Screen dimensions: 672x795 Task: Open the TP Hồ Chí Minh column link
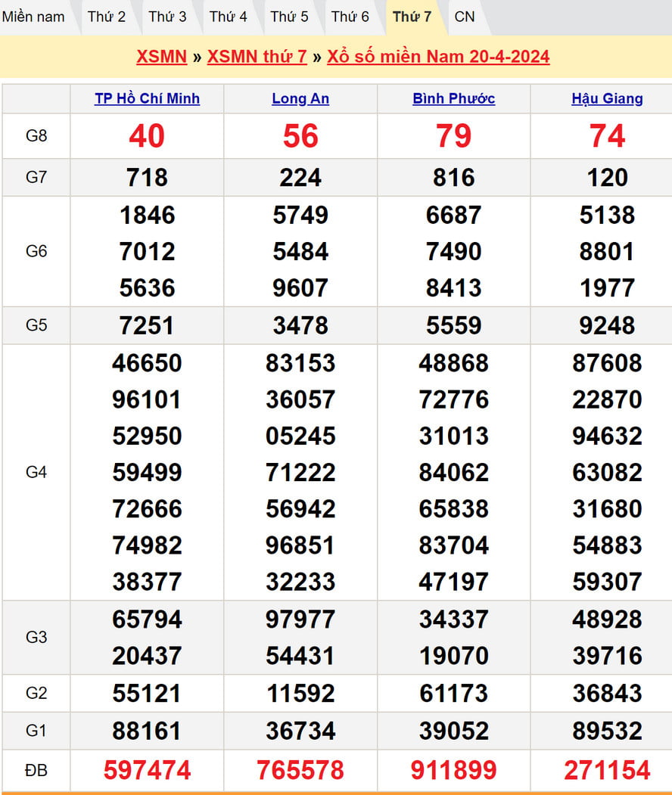pyautogui.click(x=147, y=98)
